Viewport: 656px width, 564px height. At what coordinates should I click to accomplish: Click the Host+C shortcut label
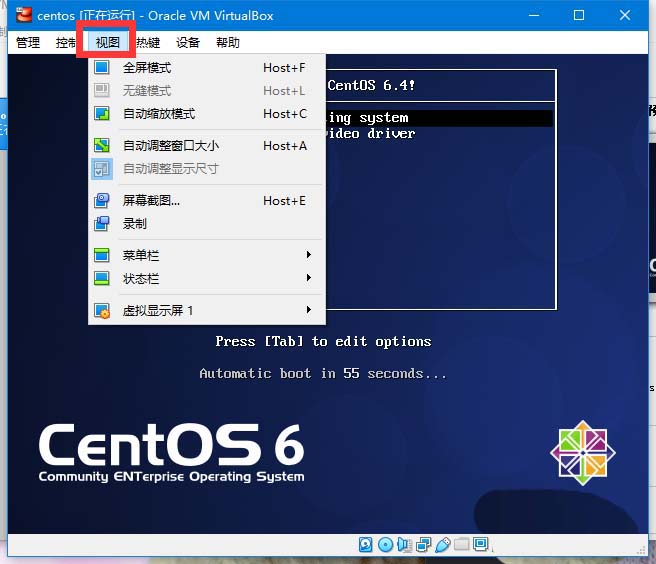coord(285,114)
